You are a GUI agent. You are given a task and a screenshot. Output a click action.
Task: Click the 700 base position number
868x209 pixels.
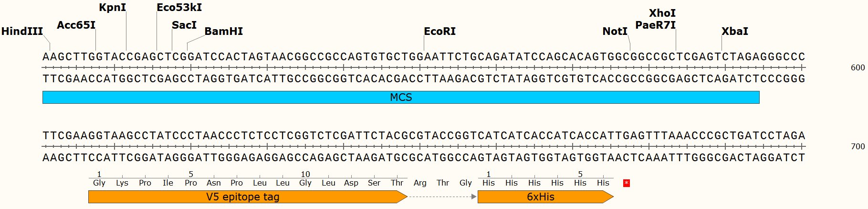(x=858, y=147)
